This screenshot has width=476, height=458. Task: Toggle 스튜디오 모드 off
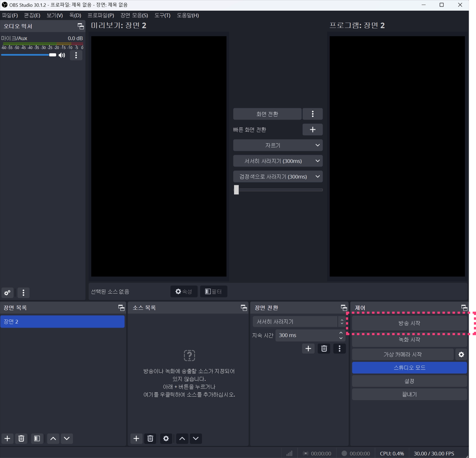point(409,367)
